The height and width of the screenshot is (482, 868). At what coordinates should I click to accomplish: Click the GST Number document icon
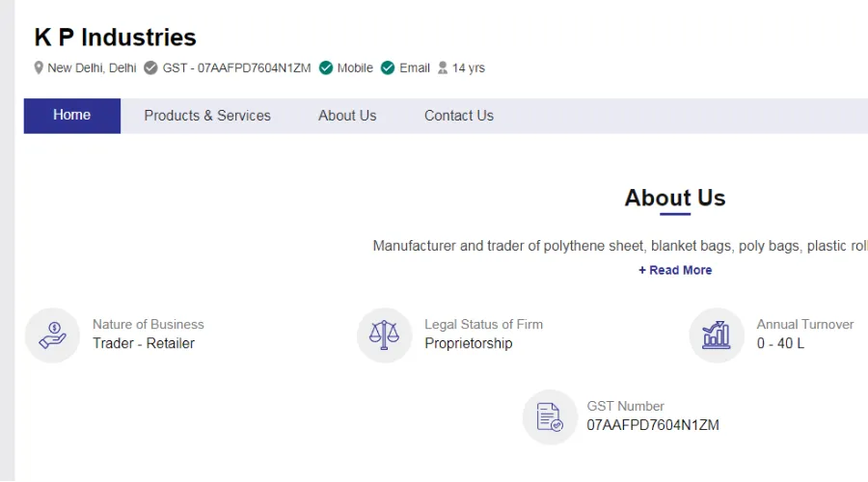tap(551, 417)
